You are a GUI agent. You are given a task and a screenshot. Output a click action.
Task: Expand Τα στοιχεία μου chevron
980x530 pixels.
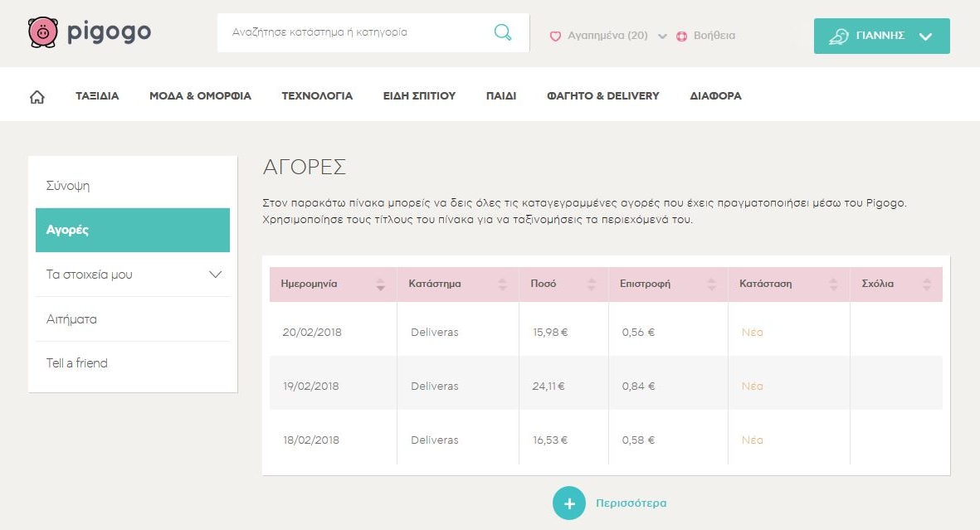tap(215, 275)
